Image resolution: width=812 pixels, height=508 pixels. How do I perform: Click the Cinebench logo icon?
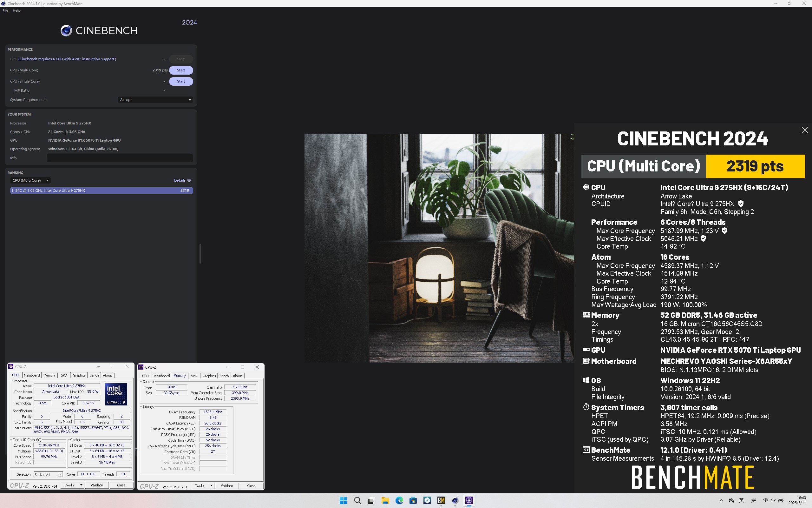coord(66,30)
